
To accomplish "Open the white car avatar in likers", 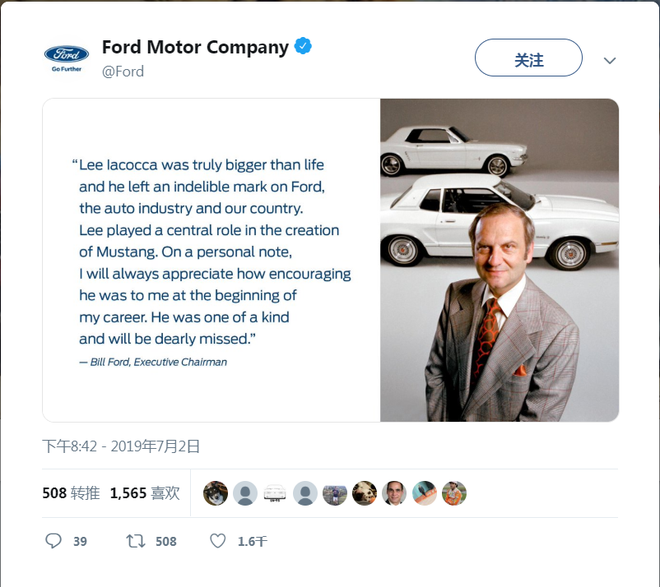I will (275, 493).
